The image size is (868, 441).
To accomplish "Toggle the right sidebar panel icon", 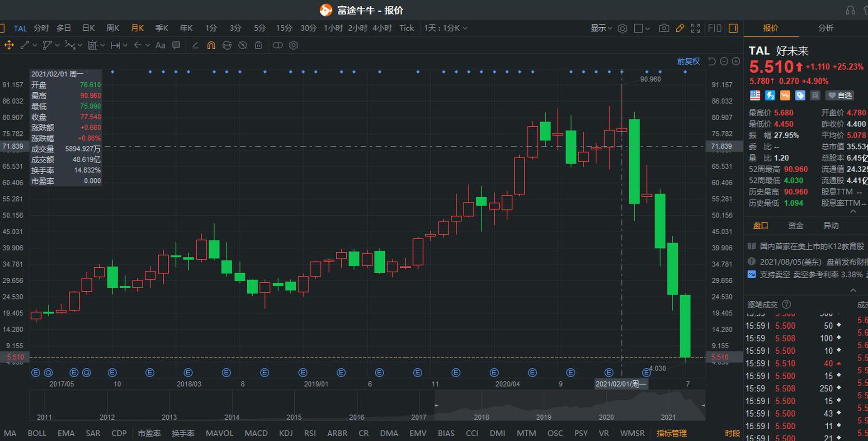I will point(733,28).
